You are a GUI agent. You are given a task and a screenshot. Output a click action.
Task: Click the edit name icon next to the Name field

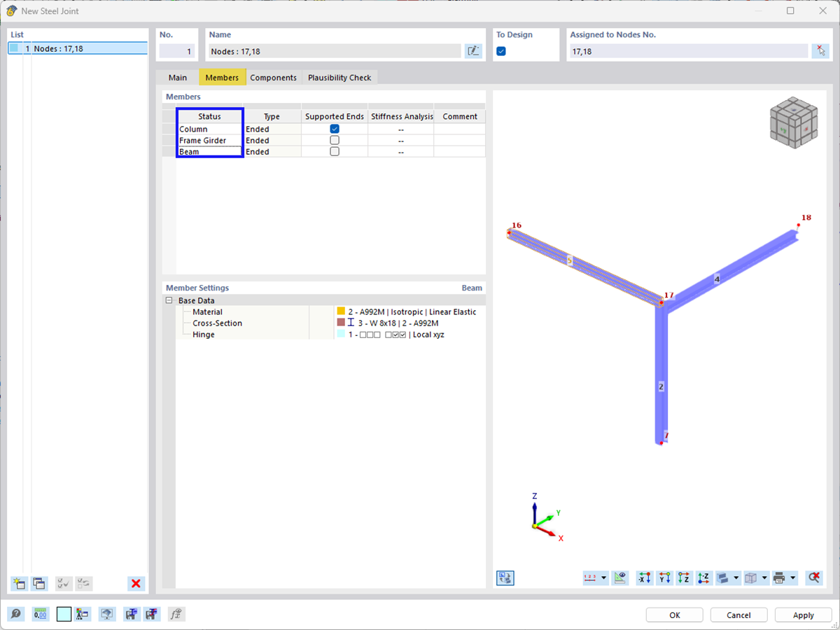(x=473, y=50)
